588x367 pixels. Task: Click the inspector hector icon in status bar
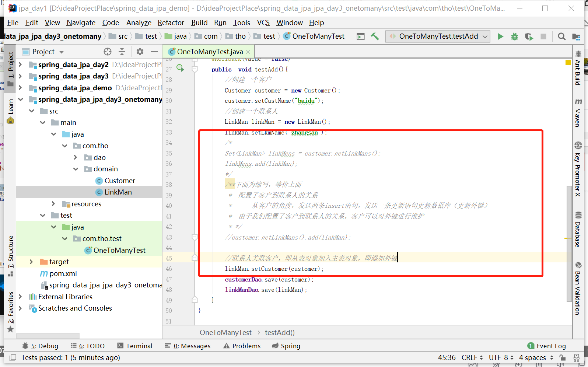pos(576,358)
